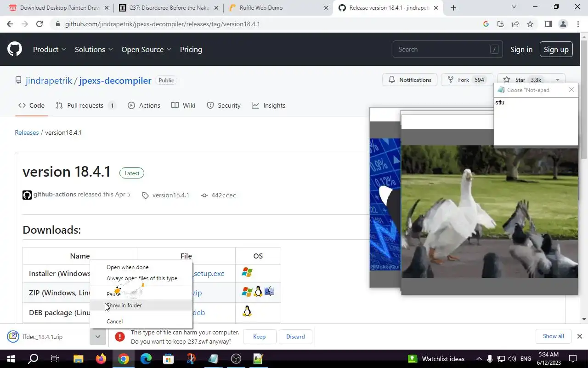
Task: Reload the page with the refresh icon
Action: 40,24
